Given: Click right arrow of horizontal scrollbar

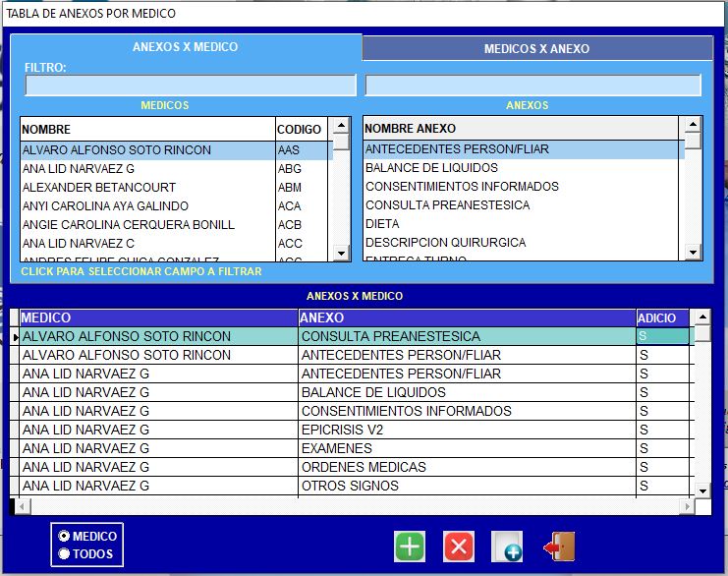Looking at the screenshot, I should 687,506.
